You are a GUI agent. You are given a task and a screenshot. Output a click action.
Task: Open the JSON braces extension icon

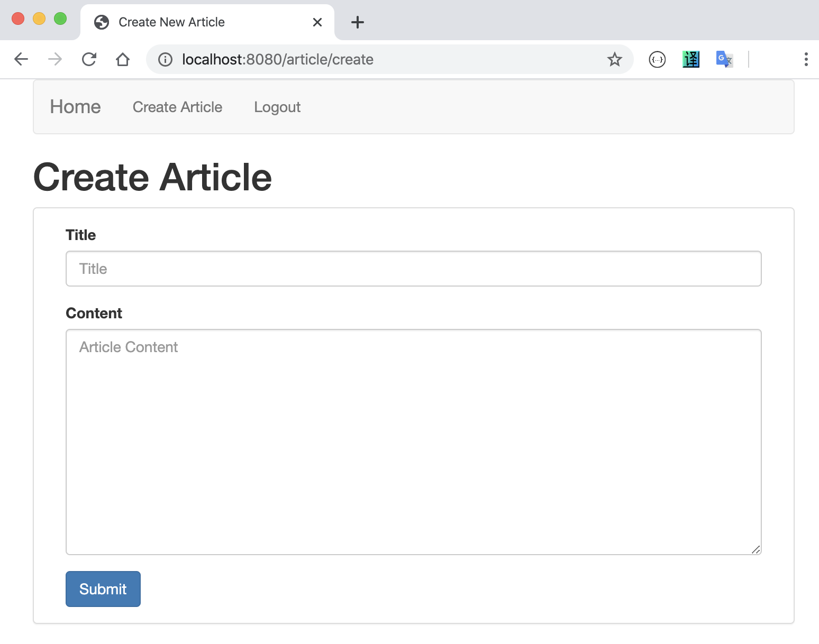pyautogui.click(x=657, y=59)
